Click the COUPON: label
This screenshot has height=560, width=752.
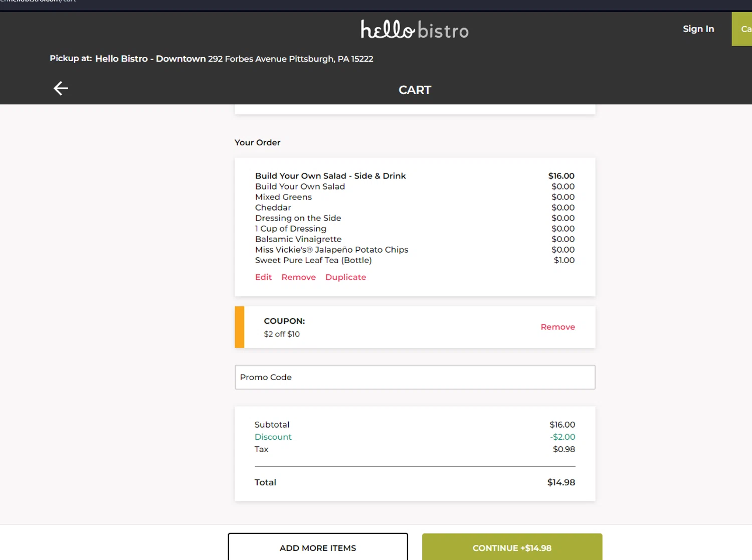point(284,321)
